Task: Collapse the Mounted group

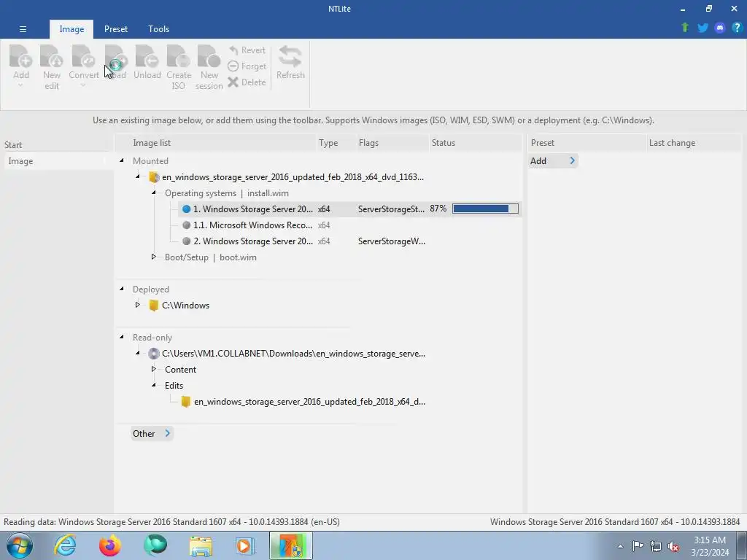Action: tap(122, 161)
